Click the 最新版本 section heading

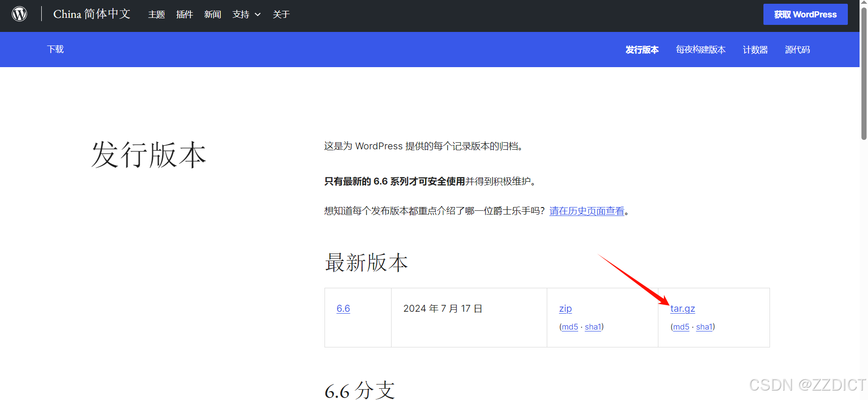(366, 262)
